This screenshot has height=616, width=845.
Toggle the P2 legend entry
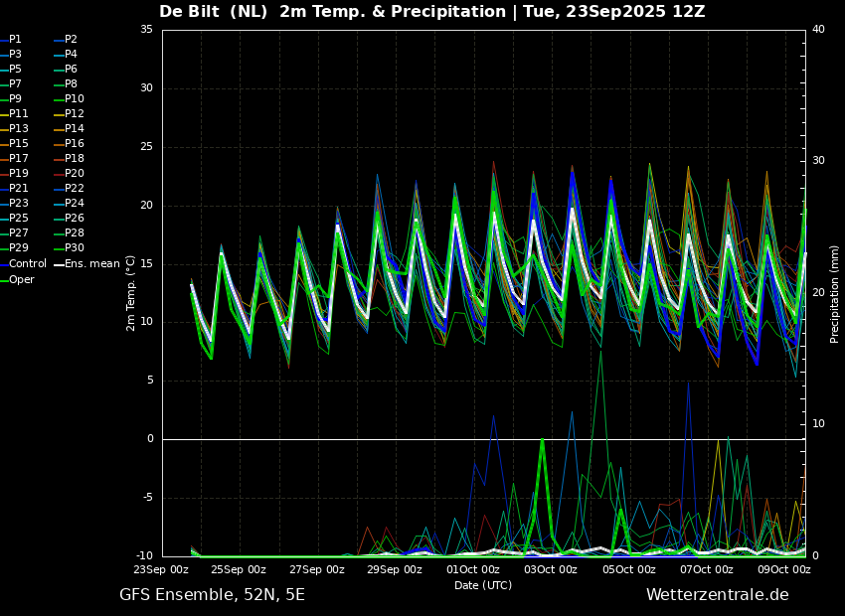pyautogui.click(x=71, y=40)
